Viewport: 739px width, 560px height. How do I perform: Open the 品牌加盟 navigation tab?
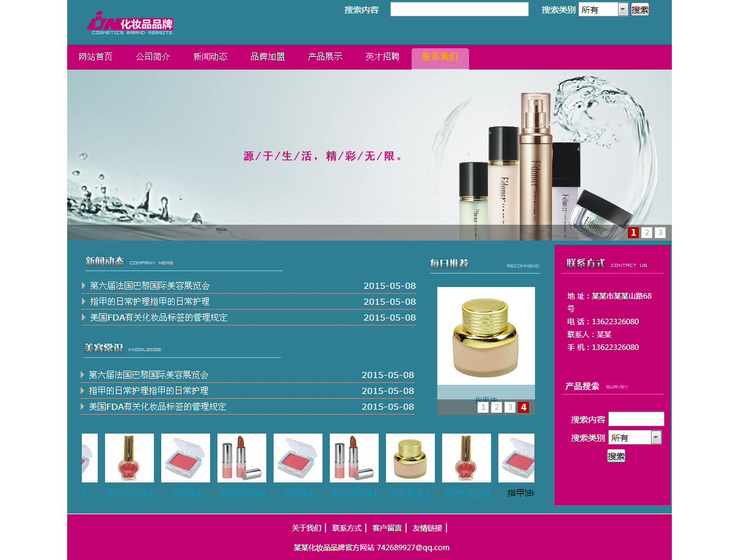268,57
